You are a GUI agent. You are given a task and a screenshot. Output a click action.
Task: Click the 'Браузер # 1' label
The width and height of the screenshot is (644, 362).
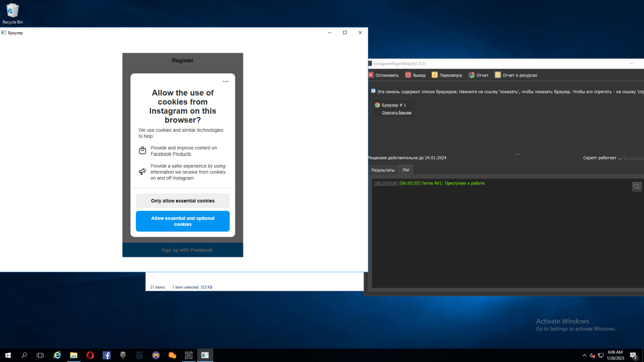point(394,105)
